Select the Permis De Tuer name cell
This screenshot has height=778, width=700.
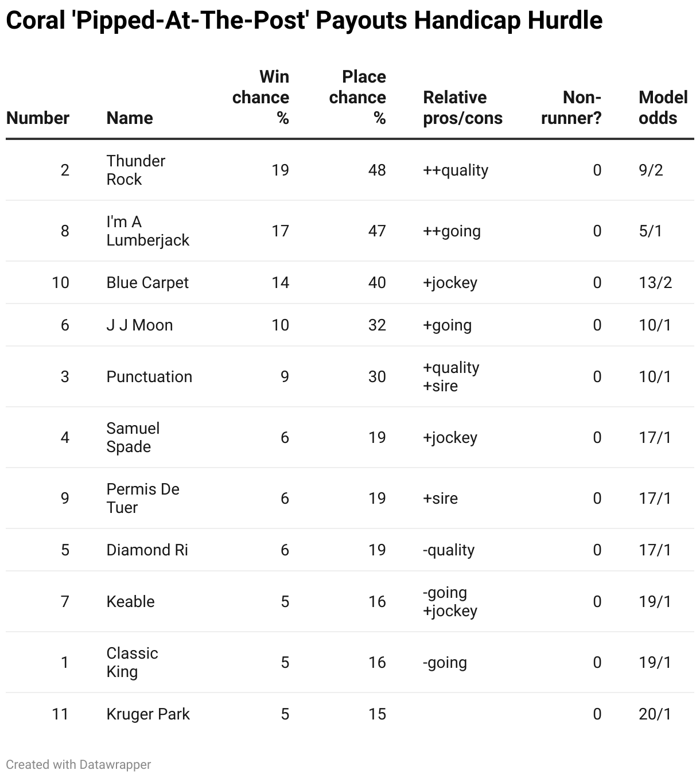[x=143, y=498]
